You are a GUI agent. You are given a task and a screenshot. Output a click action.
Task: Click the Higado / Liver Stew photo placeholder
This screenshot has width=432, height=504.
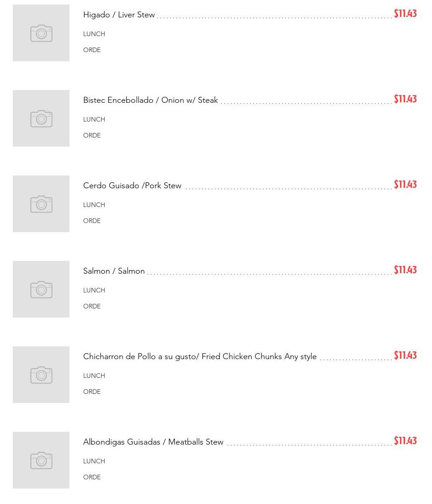(41, 33)
